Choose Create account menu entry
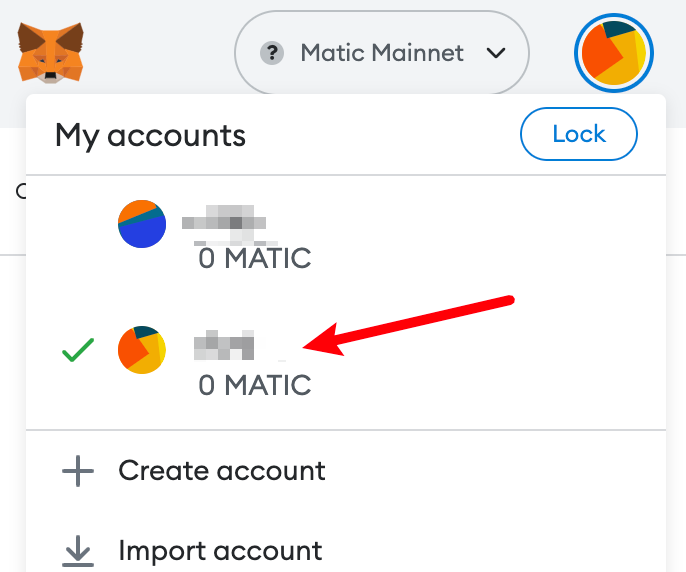Screen dimensions: 686x572 tap(346, 471)
